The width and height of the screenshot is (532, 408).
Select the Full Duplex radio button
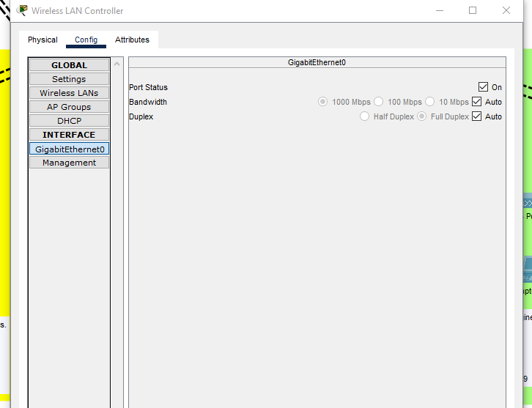(422, 116)
